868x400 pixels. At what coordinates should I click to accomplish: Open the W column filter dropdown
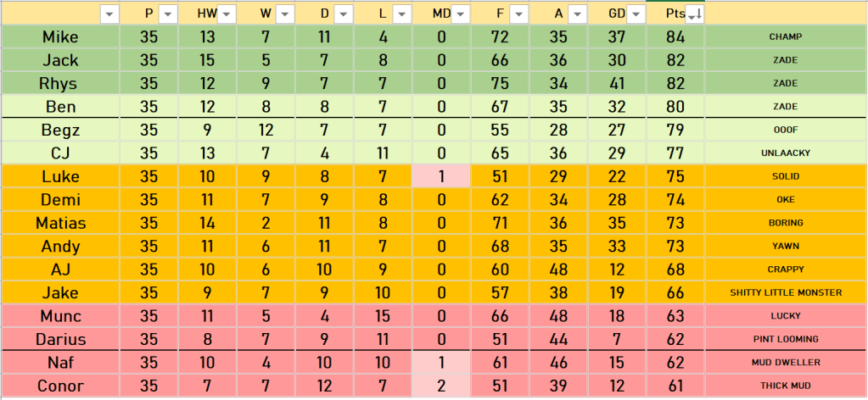pos(285,14)
